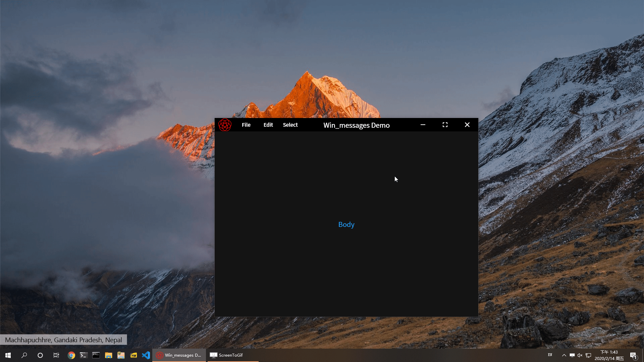Open the yellow PDF app in the taskbar

pos(133,355)
